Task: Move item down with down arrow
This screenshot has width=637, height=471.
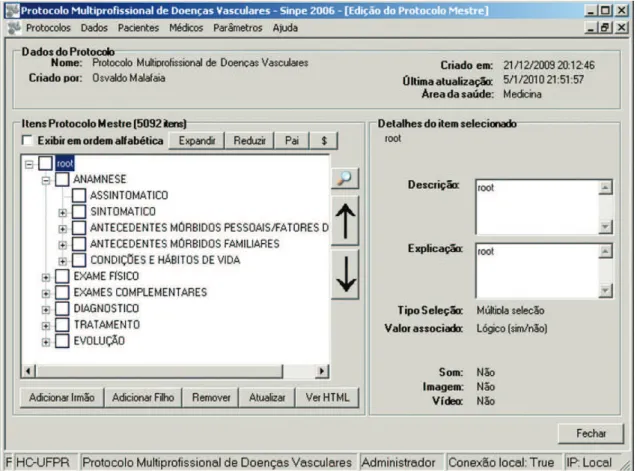Action: pyautogui.click(x=345, y=275)
